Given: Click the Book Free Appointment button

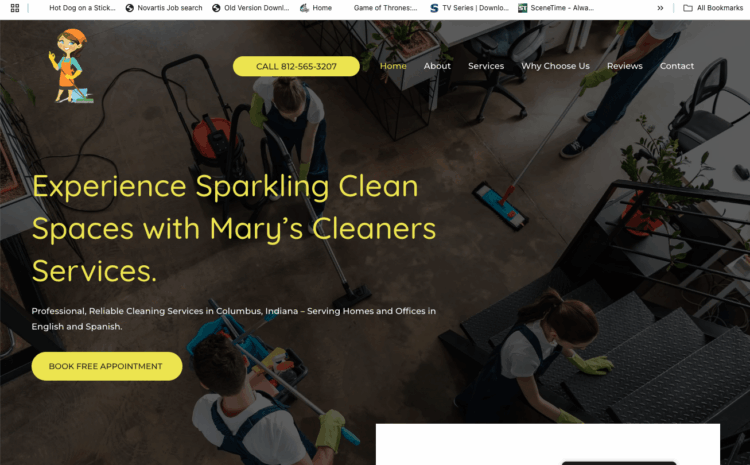Looking at the screenshot, I should pyautogui.click(x=107, y=366).
